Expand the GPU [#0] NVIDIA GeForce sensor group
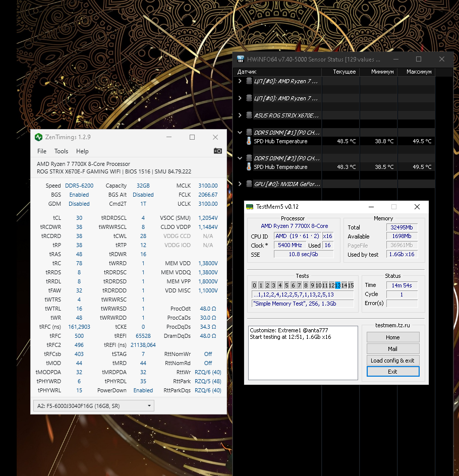Viewport: 459px width, 476px height. pos(240,184)
